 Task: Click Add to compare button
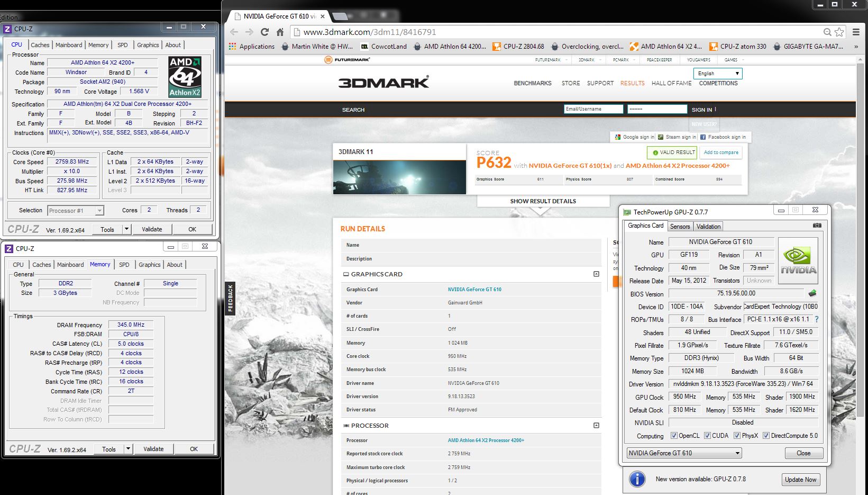(x=721, y=152)
